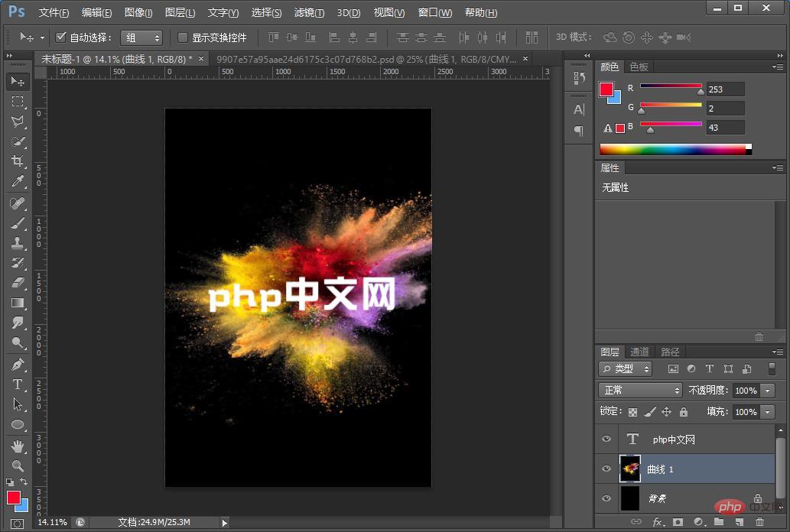790x532 pixels.
Task: Open the 图像(I) menu
Action: [138, 12]
